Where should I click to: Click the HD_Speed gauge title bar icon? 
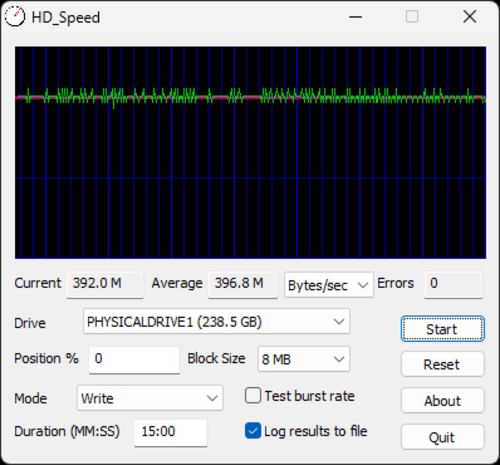pyautogui.click(x=15, y=17)
